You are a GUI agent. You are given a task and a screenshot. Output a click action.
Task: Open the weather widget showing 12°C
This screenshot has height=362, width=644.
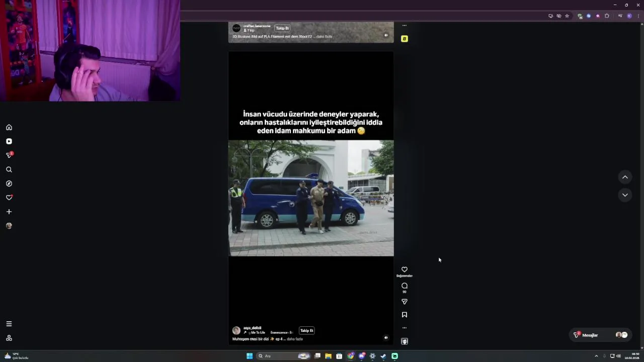(x=16, y=356)
